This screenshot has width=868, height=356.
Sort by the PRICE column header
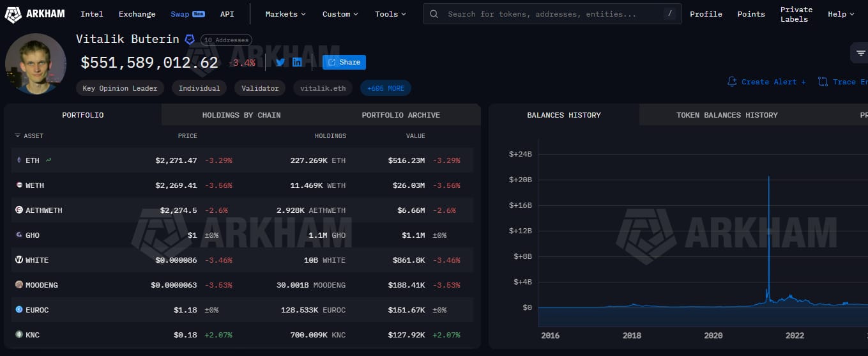point(188,136)
